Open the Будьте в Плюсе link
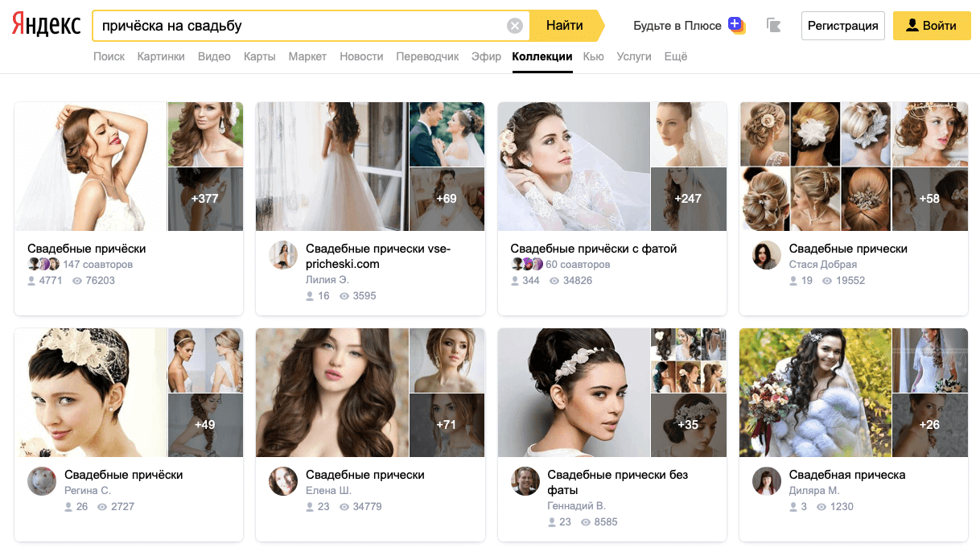The height and width of the screenshot is (552, 980). click(x=677, y=26)
